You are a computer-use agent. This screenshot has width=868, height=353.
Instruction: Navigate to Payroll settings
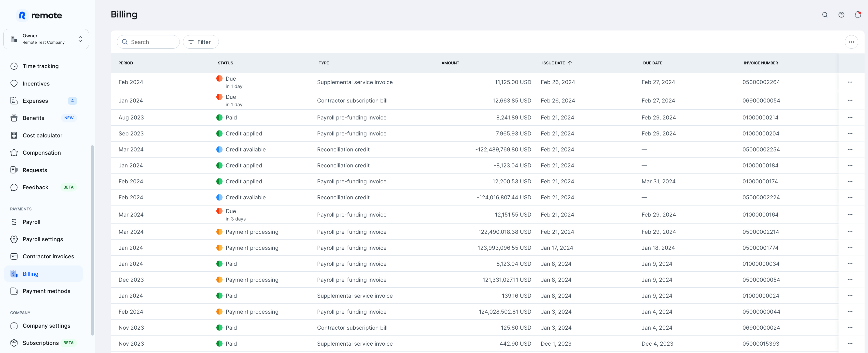coord(43,239)
